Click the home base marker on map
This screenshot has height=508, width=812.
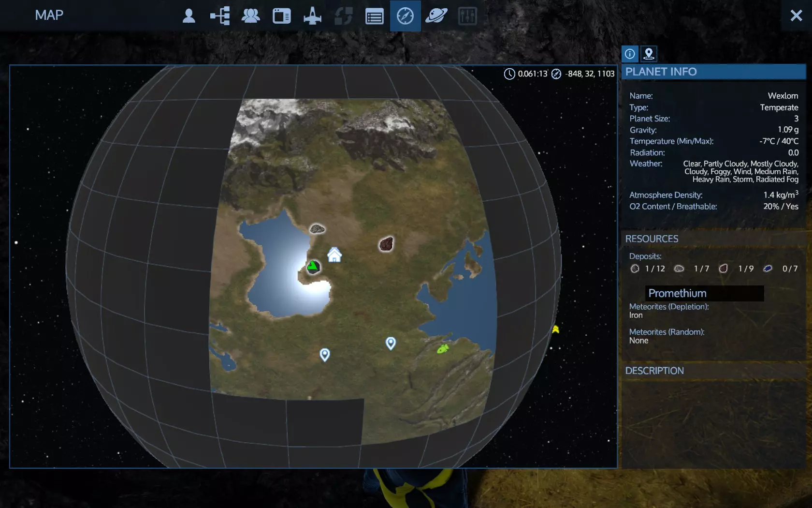click(334, 254)
